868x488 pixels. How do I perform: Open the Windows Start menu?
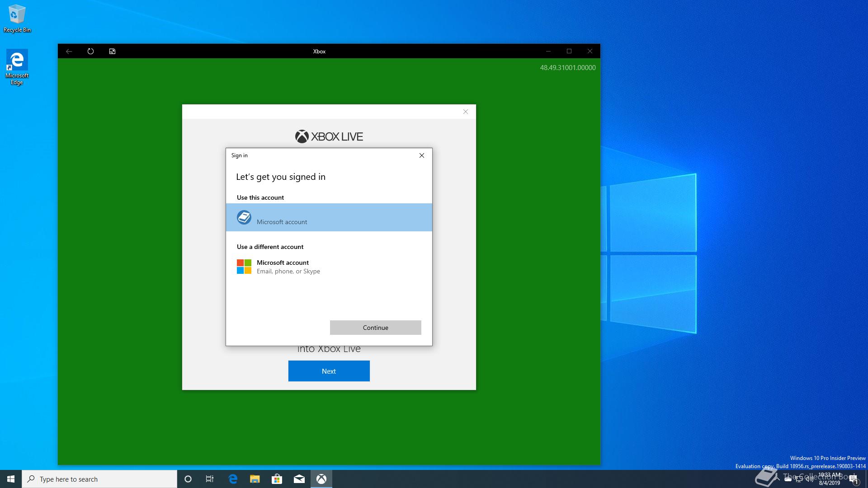[11, 479]
